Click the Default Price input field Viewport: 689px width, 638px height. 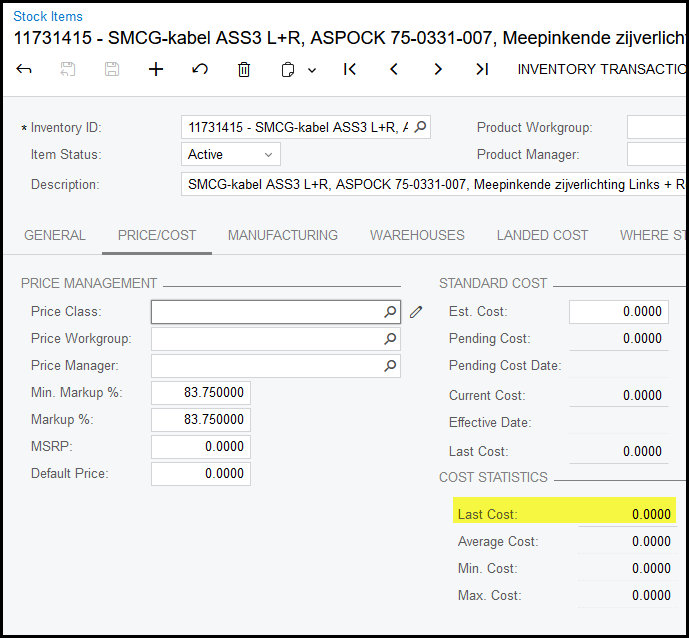[x=201, y=473]
